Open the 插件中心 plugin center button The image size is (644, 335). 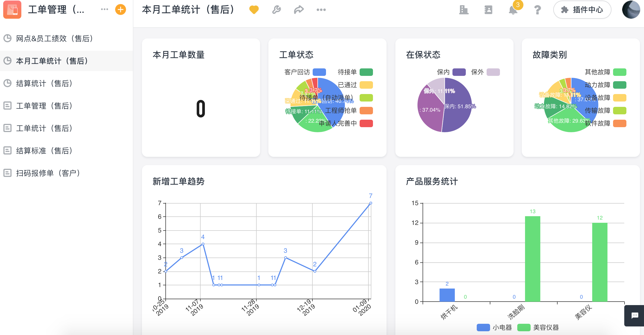[x=582, y=10]
